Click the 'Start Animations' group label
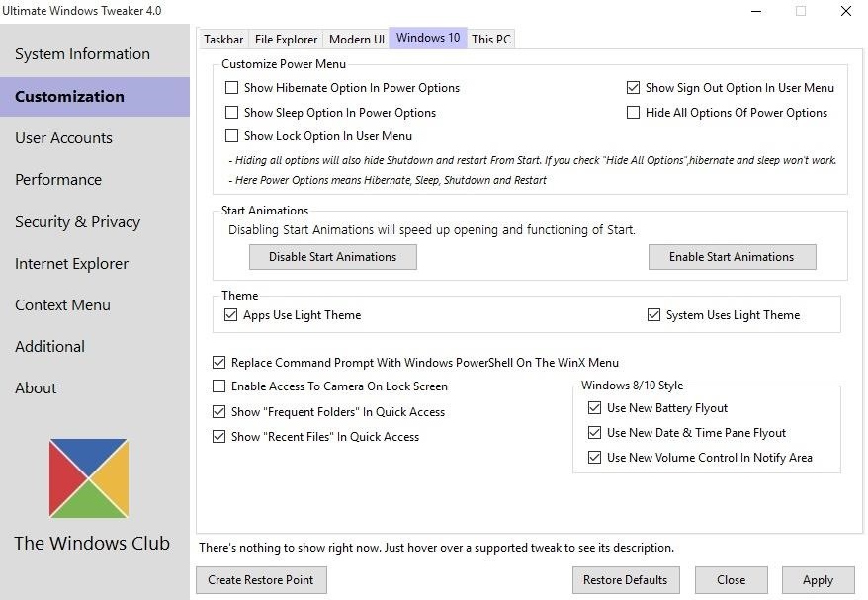The width and height of the screenshot is (868, 600). [265, 211]
